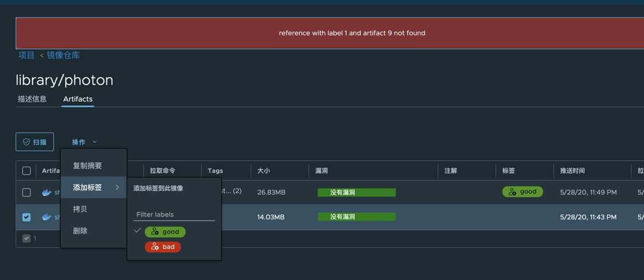
Task: Open the 操作 dropdown menu
Action: click(84, 142)
